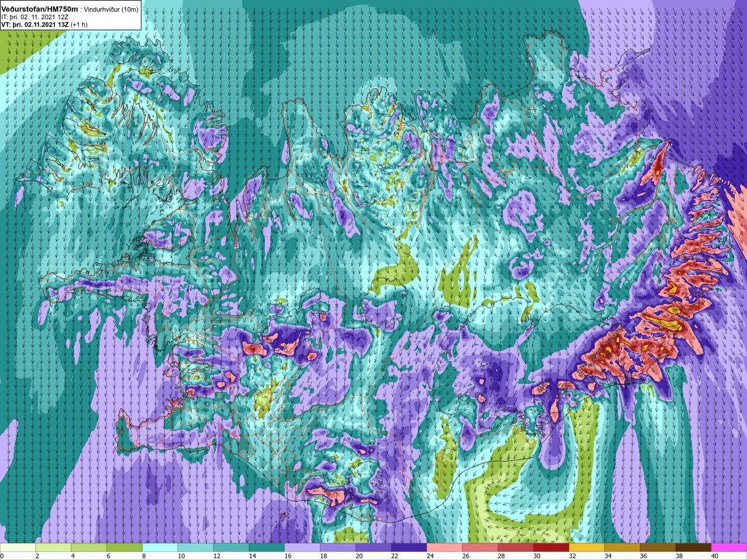Choose the dark gold 34–36 legend swatch
The width and height of the screenshot is (747, 560).
coord(623,548)
